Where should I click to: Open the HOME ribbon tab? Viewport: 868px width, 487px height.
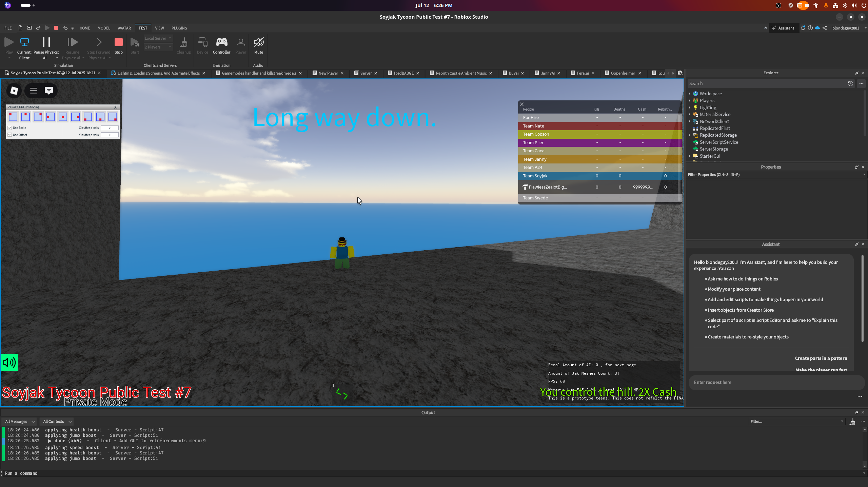(85, 28)
